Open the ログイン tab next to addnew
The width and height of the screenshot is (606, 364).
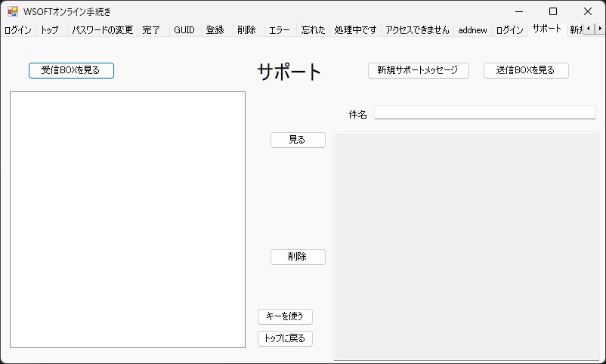(x=509, y=30)
